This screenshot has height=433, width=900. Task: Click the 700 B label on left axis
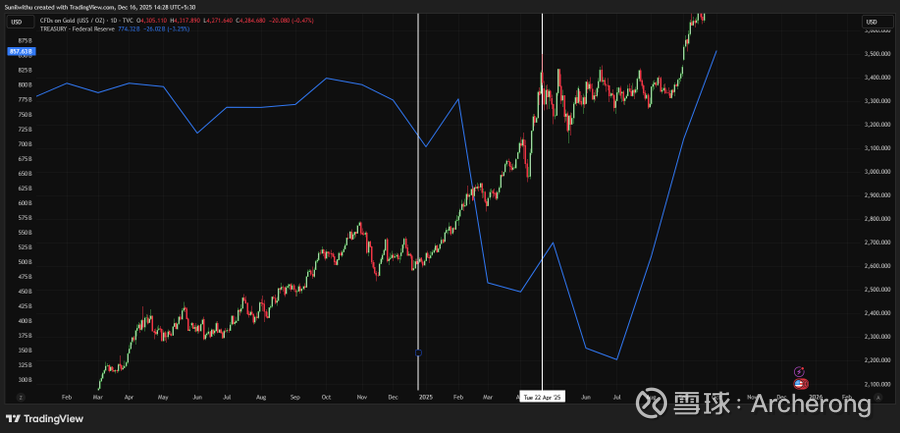(x=25, y=144)
